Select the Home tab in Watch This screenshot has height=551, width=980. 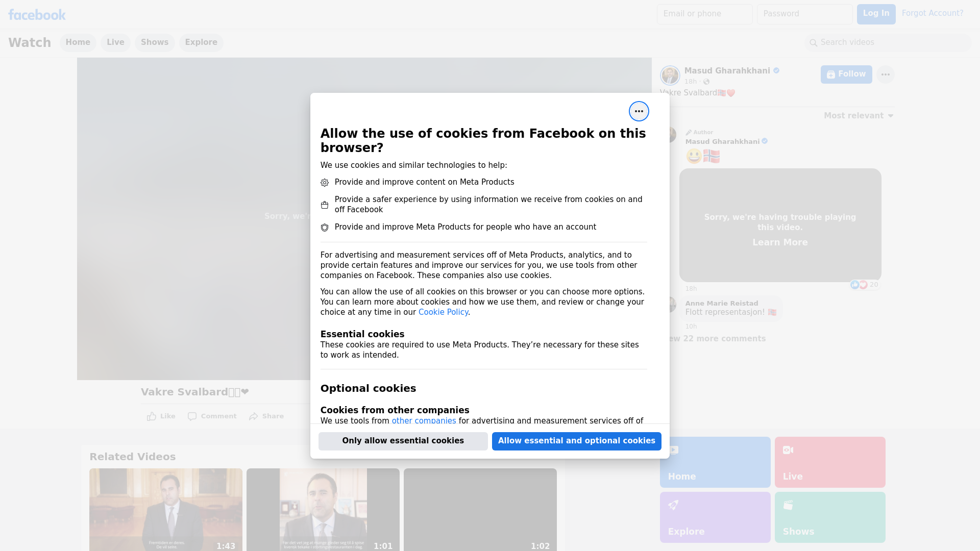78,42
